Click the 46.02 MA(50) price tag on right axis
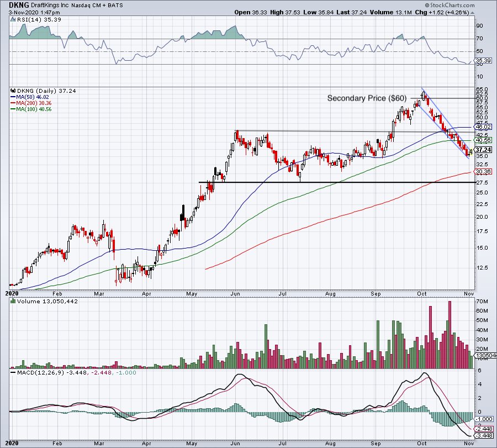The image size is (497, 448). (x=483, y=127)
